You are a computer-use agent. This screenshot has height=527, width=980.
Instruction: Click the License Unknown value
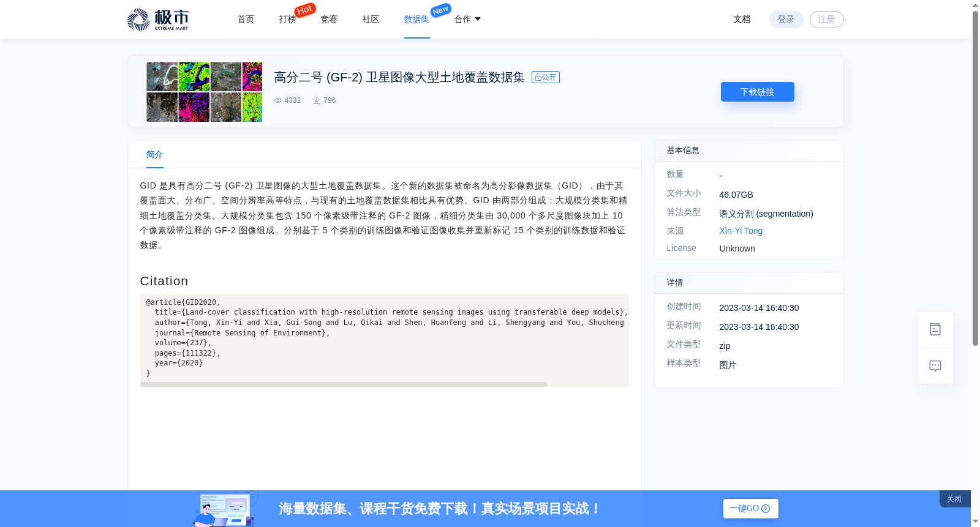coord(737,249)
